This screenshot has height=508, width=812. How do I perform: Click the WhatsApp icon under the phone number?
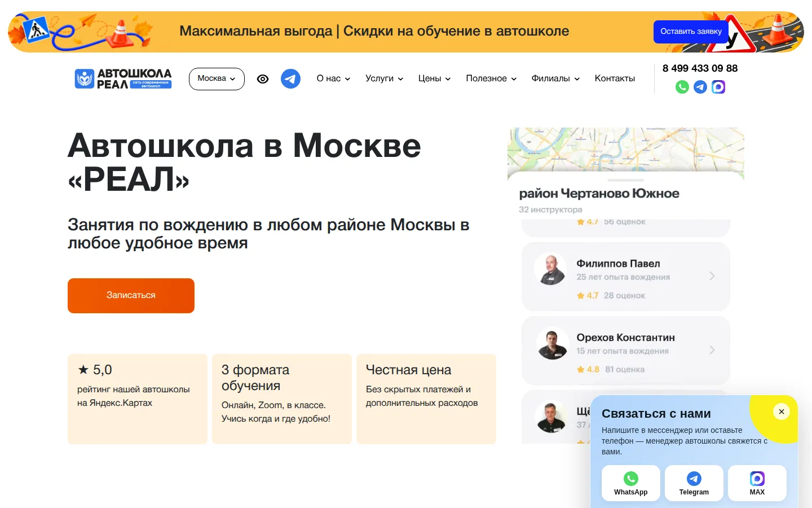point(682,87)
